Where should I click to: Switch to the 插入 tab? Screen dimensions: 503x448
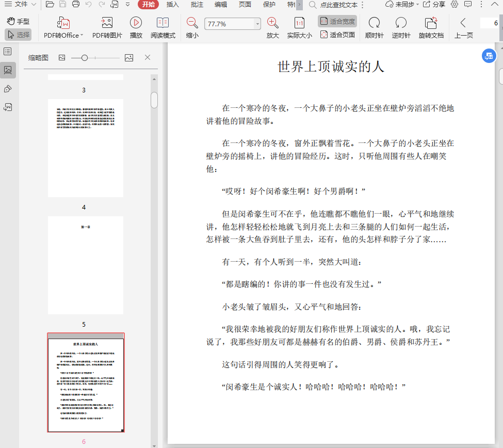coord(173,5)
